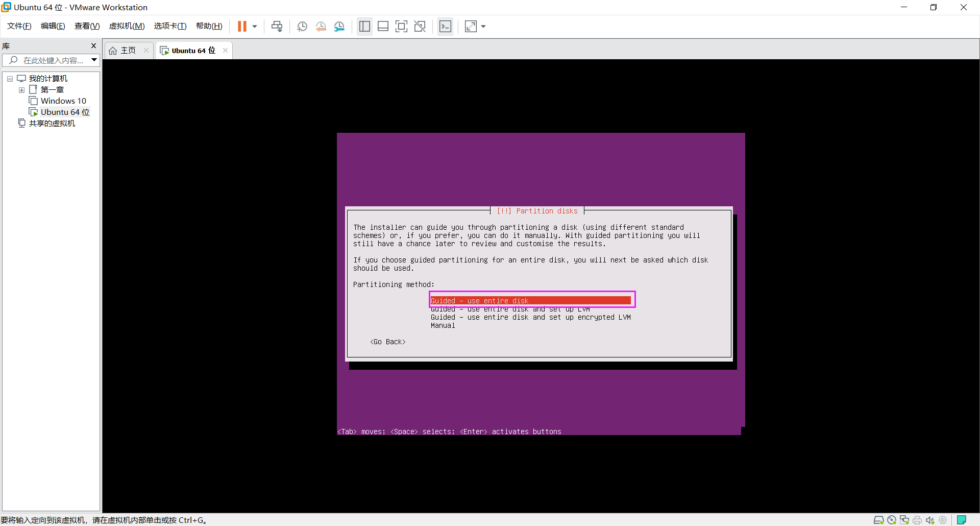
Task: Close the 主页 tab
Action: (146, 51)
